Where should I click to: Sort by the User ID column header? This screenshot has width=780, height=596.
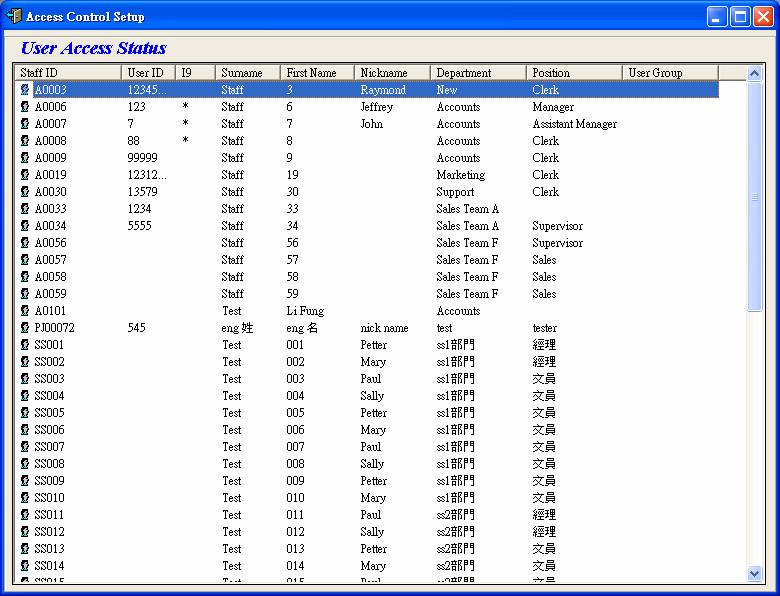point(148,73)
